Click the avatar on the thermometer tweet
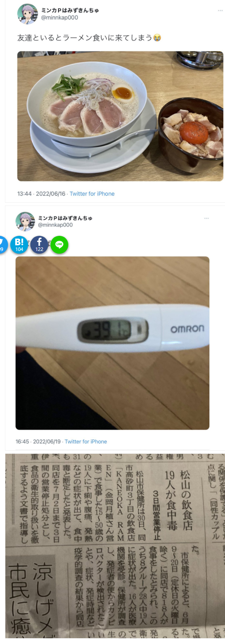This screenshot has width=225, height=644. [25, 222]
